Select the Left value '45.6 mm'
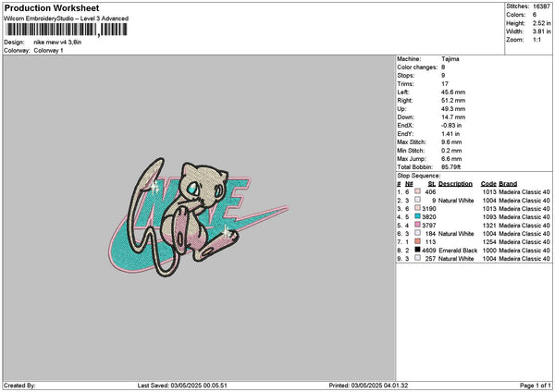The width and height of the screenshot is (555, 392). coord(453,92)
